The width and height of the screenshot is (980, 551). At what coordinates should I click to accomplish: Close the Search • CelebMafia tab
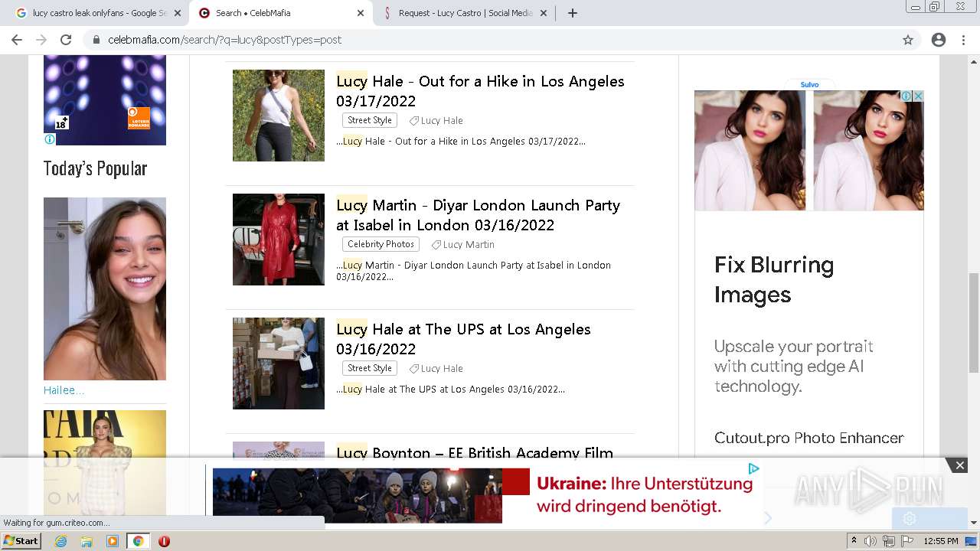click(x=361, y=13)
